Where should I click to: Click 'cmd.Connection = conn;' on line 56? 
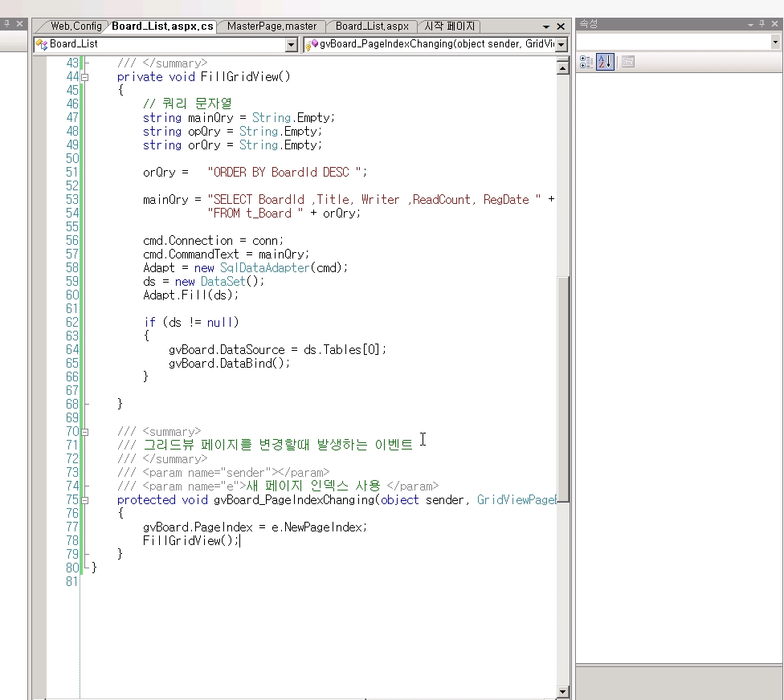pyautogui.click(x=213, y=241)
